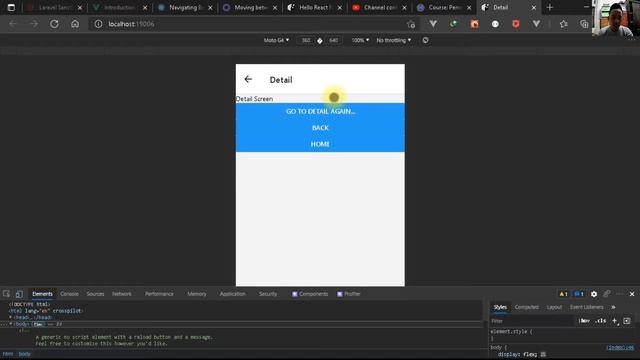
Task: Switch to the Introduction tab
Action: (x=119, y=7)
